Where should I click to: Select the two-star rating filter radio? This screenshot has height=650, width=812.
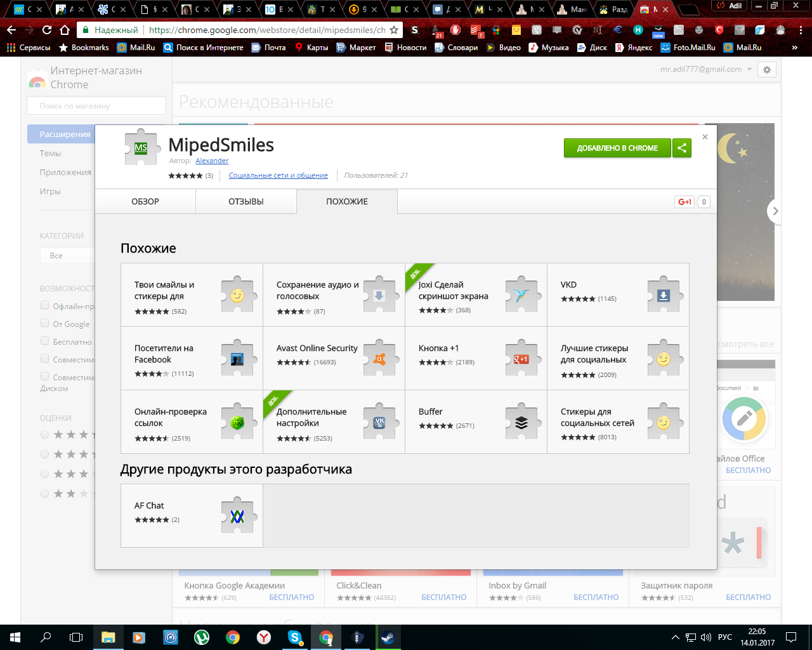pyautogui.click(x=44, y=493)
